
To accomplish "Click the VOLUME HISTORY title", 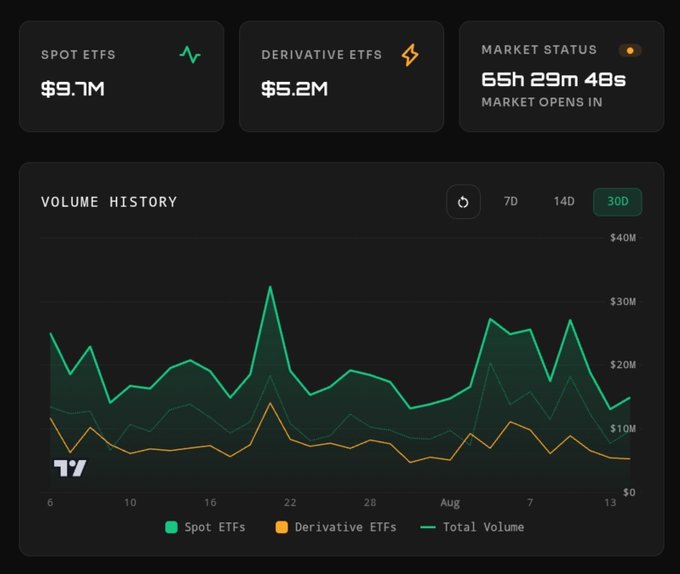I will [109, 202].
